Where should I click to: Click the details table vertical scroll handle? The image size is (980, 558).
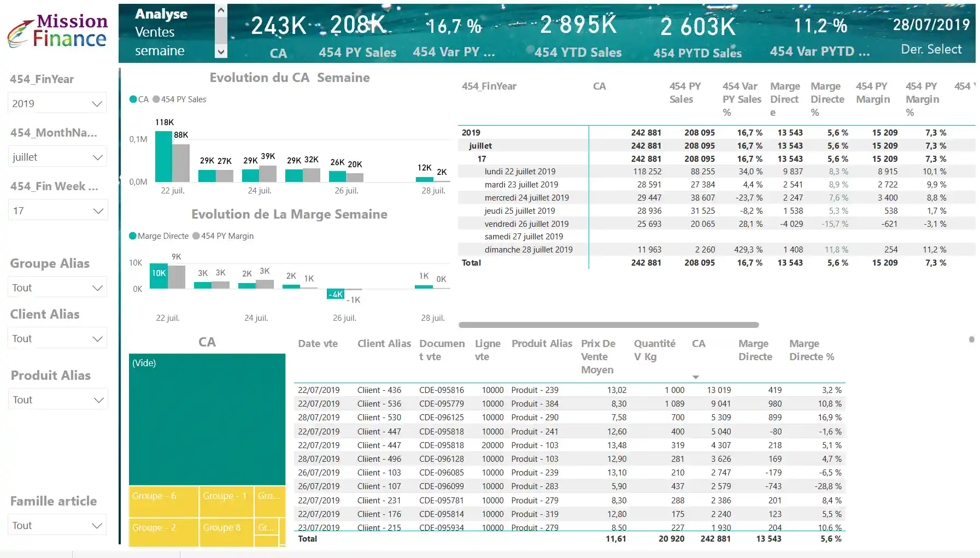tap(971, 339)
